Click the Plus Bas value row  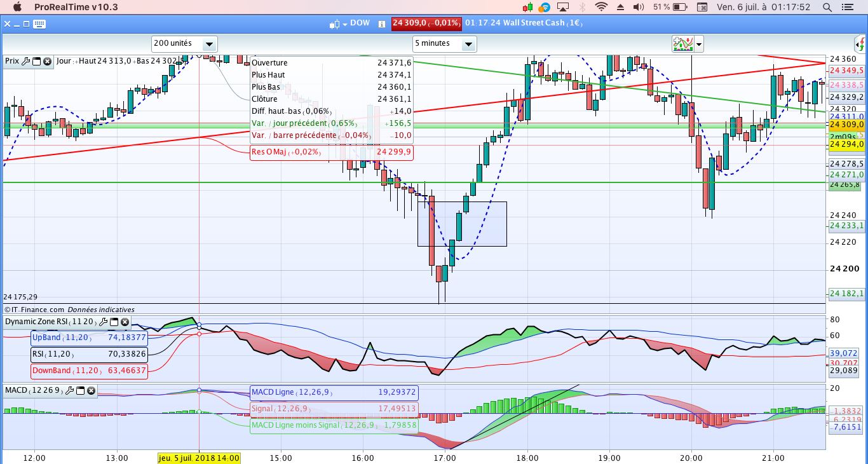pos(331,86)
